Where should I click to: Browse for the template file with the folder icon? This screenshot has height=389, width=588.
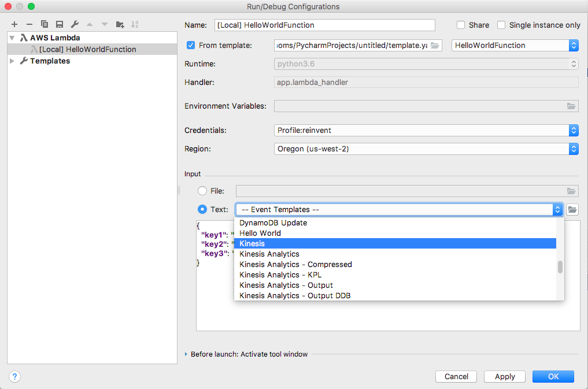pyautogui.click(x=435, y=45)
